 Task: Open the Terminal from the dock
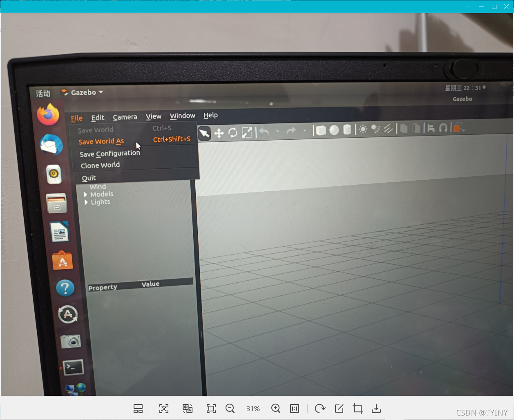pyautogui.click(x=73, y=368)
